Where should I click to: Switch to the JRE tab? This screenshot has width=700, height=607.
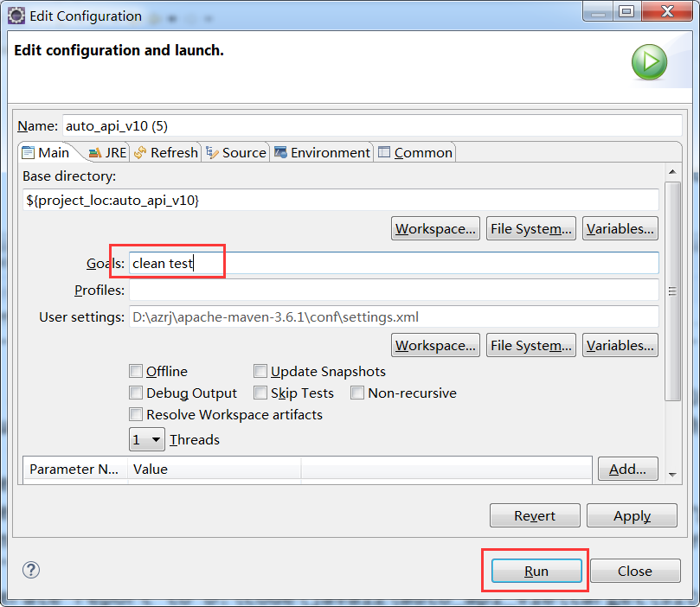(x=107, y=152)
